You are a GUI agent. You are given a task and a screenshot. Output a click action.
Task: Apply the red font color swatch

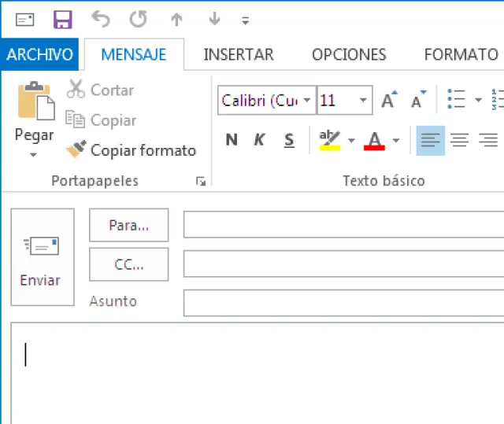coord(375,141)
